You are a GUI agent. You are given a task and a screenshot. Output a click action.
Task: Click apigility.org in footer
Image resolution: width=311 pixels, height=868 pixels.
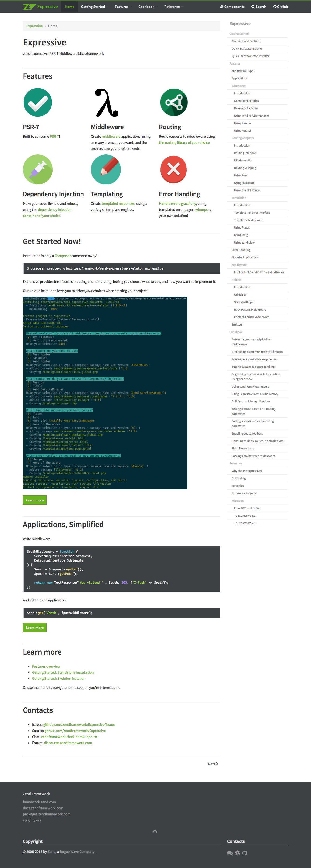click(32, 820)
